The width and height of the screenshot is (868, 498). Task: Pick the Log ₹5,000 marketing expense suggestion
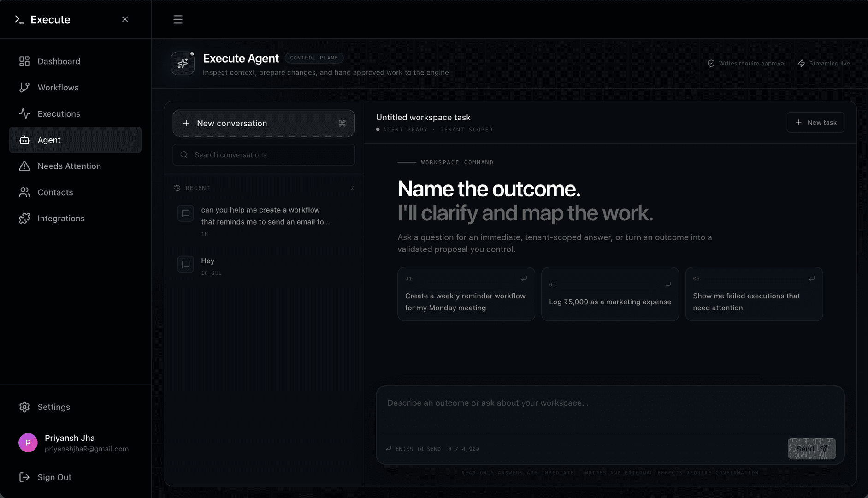coord(610,294)
